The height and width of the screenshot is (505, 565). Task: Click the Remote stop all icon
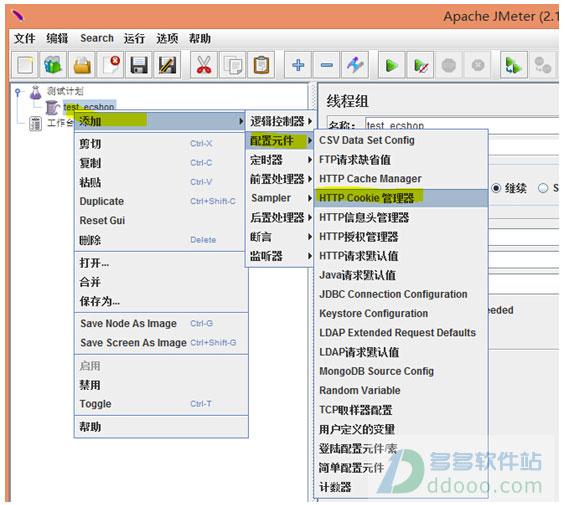click(x=543, y=65)
